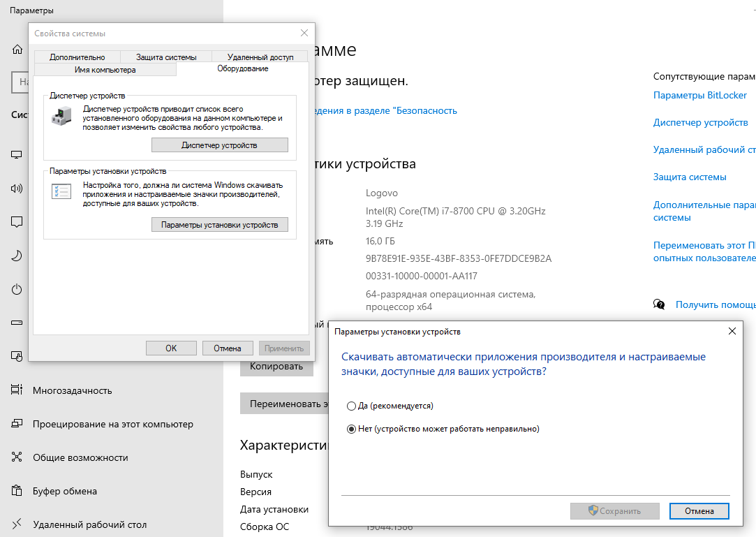The image size is (756, 537).
Task: Select the Display monitor icon in sidebar
Action: coord(17,154)
